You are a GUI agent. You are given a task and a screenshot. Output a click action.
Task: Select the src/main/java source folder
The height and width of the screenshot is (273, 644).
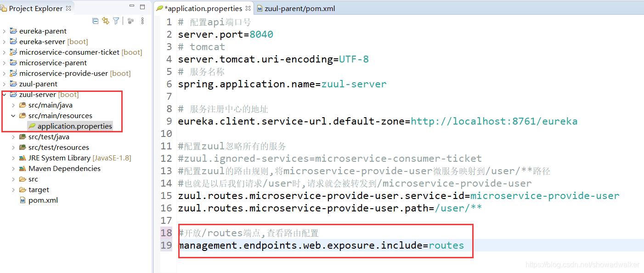(51, 105)
